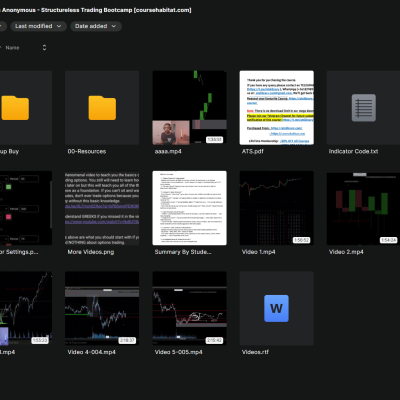
Task: Open the 00-Resources folder icon
Action: [x=102, y=108]
